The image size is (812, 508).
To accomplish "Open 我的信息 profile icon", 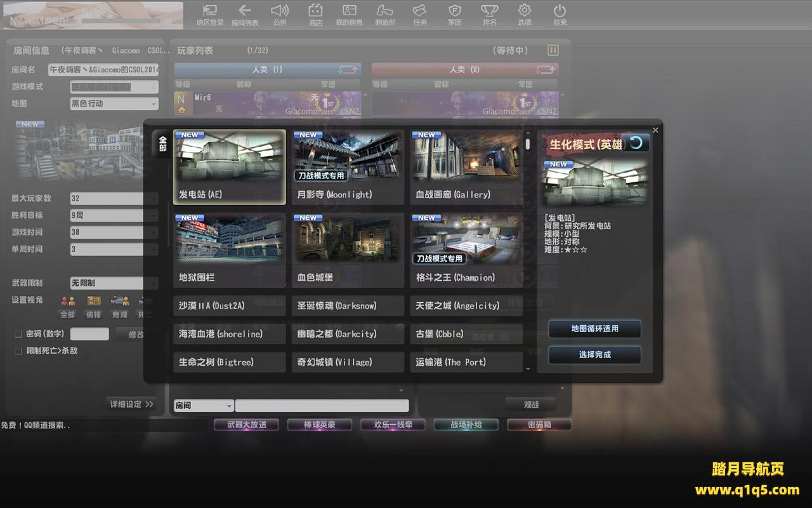I will pos(350,11).
